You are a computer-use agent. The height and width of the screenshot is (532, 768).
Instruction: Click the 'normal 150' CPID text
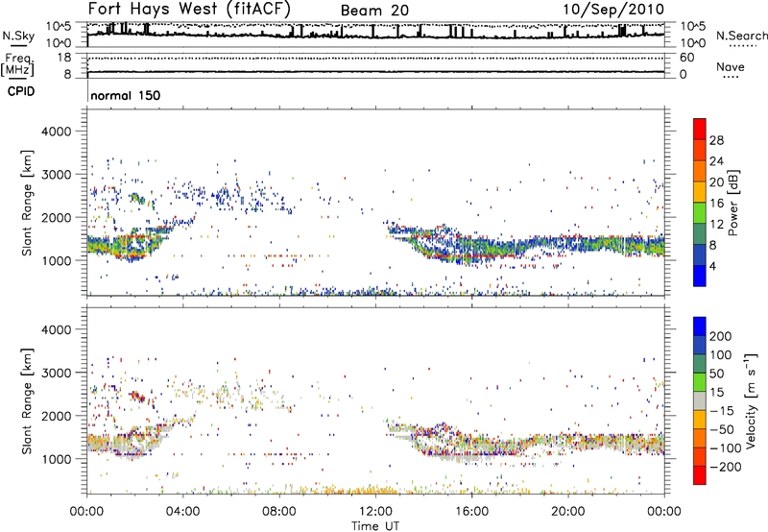coord(126,95)
